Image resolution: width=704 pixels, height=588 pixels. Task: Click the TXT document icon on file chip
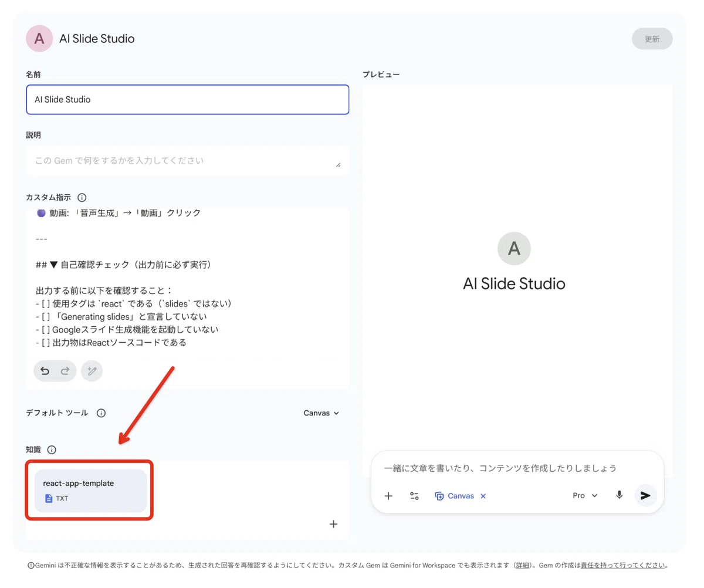(49, 498)
